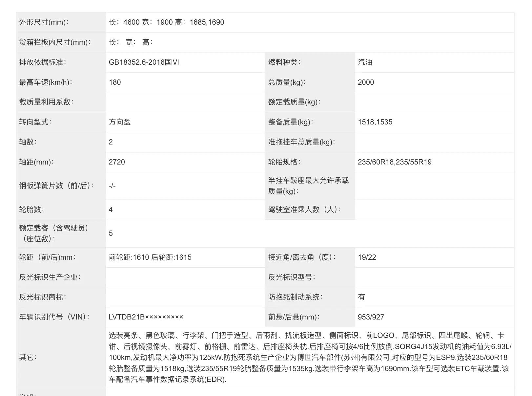Click VIN value LVTDB21B×××××××××
The image size is (532, 396).
pos(146,317)
